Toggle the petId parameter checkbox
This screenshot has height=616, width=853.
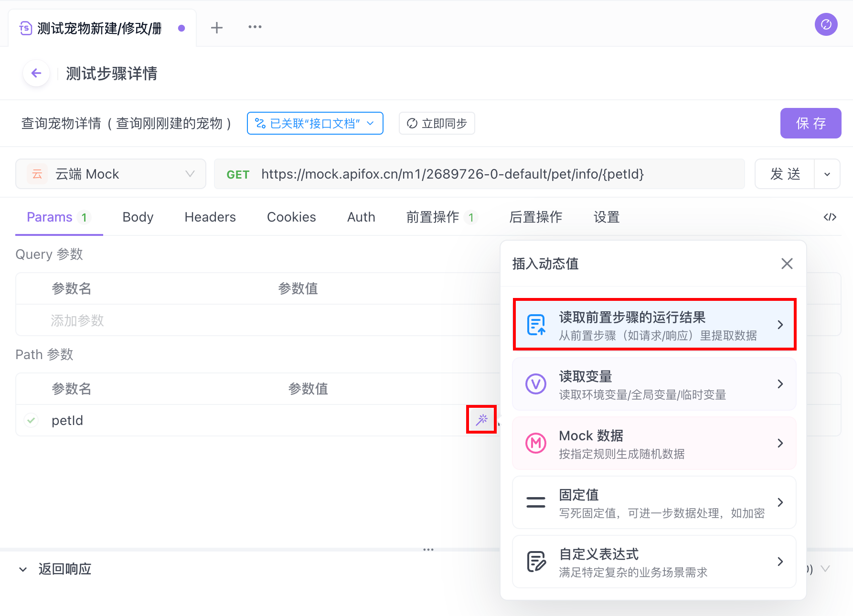pos(32,420)
